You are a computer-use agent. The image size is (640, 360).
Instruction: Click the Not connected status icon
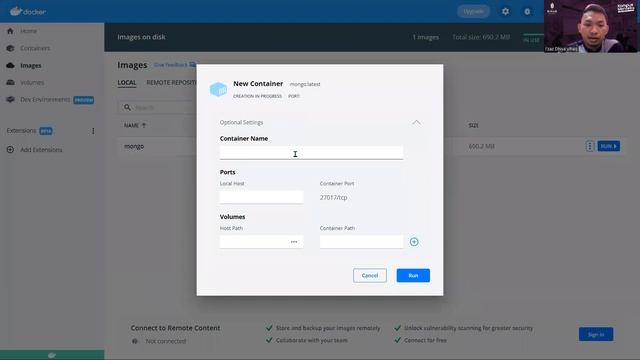135,341
